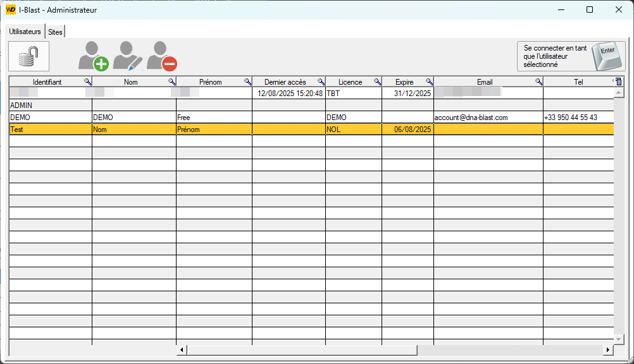Screen dimensions: 634x364
Task: Edit selected user with the pencil icon
Action: tap(128, 56)
